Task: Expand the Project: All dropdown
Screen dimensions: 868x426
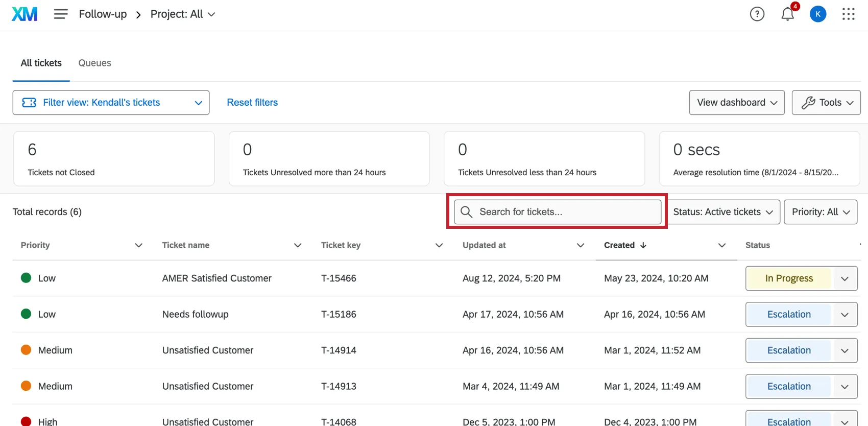Action: tap(182, 14)
